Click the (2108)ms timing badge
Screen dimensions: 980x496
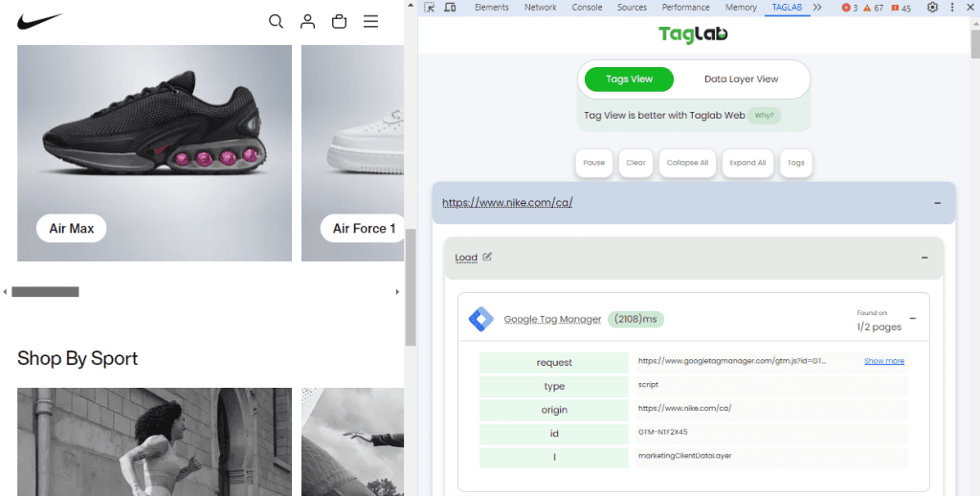[x=635, y=319]
